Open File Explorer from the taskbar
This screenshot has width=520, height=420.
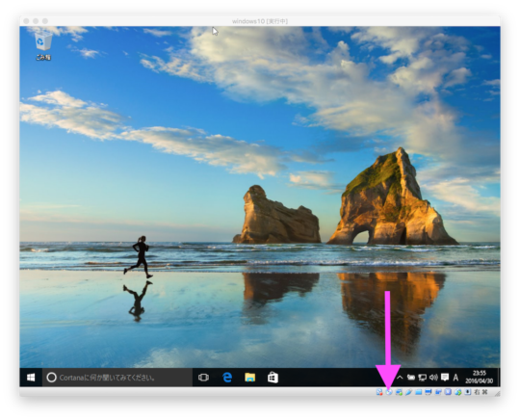pos(250,378)
